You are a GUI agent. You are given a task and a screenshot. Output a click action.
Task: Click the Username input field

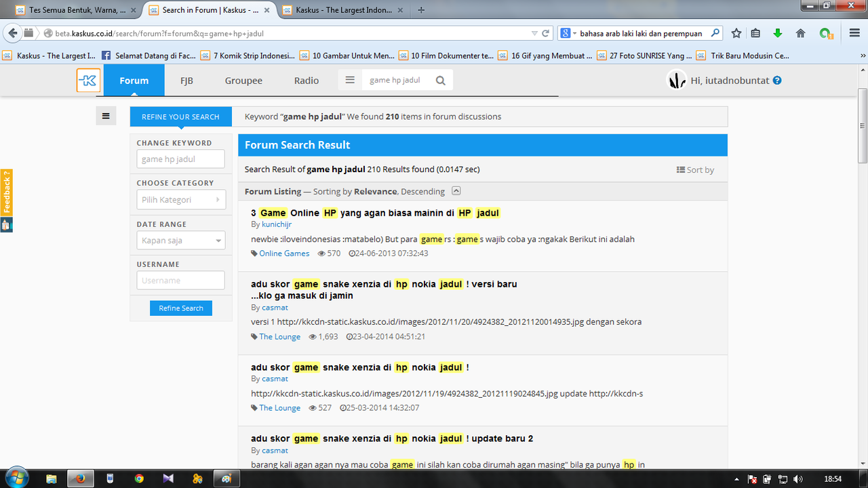click(180, 280)
